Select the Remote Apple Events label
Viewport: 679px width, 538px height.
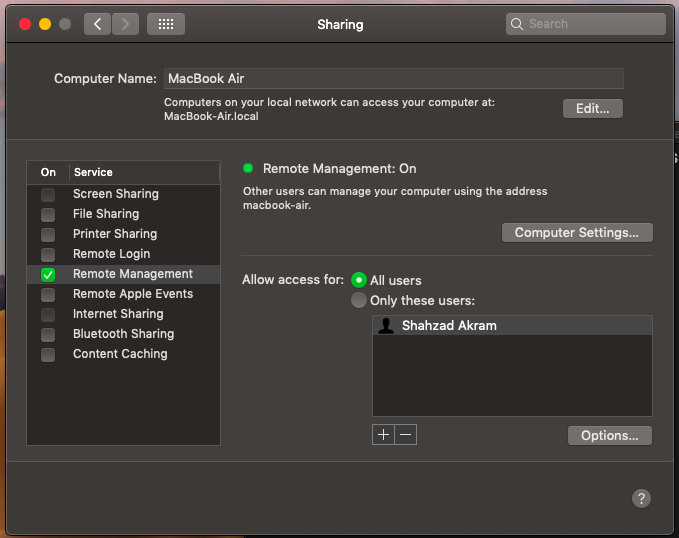[133, 294]
